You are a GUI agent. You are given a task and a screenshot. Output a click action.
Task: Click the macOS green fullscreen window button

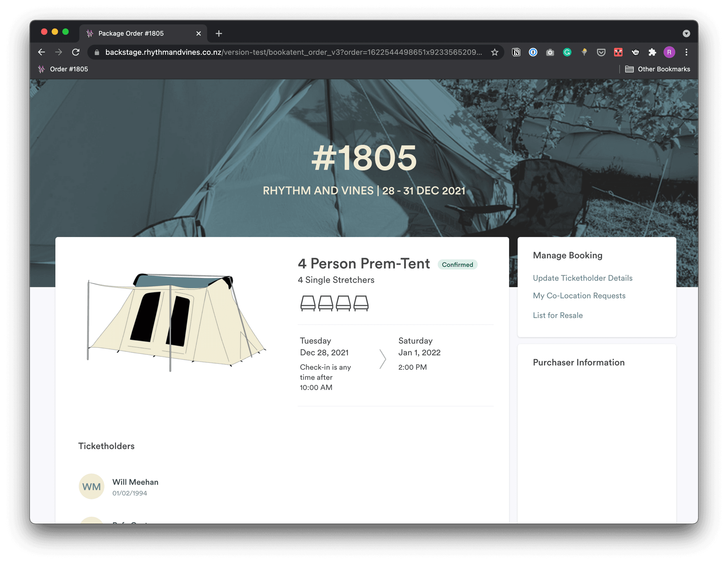[66, 32]
